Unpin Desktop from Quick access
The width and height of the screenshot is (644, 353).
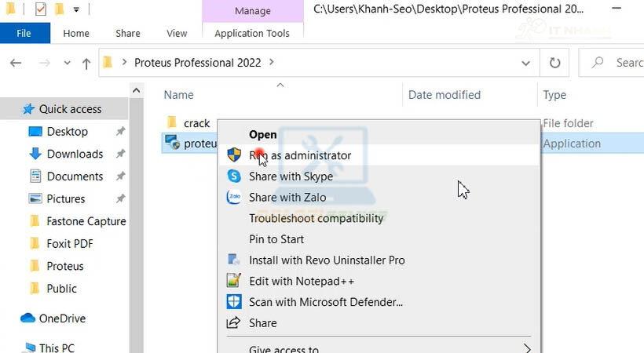click(x=120, y=132)
